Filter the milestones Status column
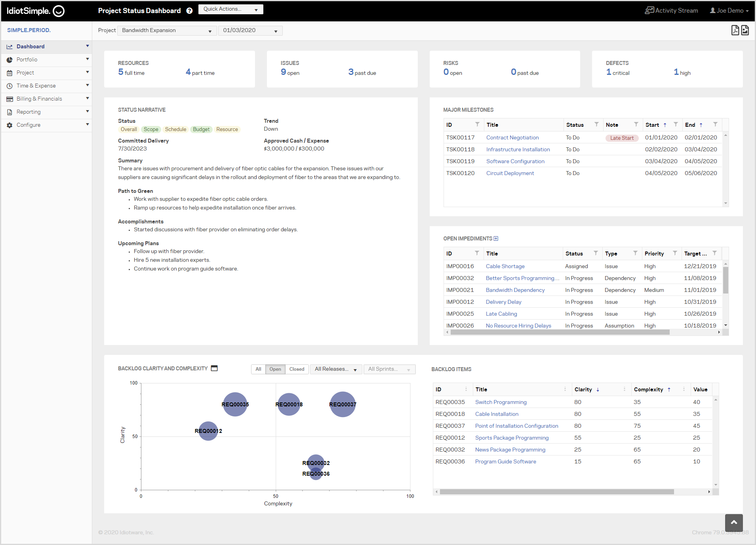The width and height of the screenshot is (756, 545). 596,125
